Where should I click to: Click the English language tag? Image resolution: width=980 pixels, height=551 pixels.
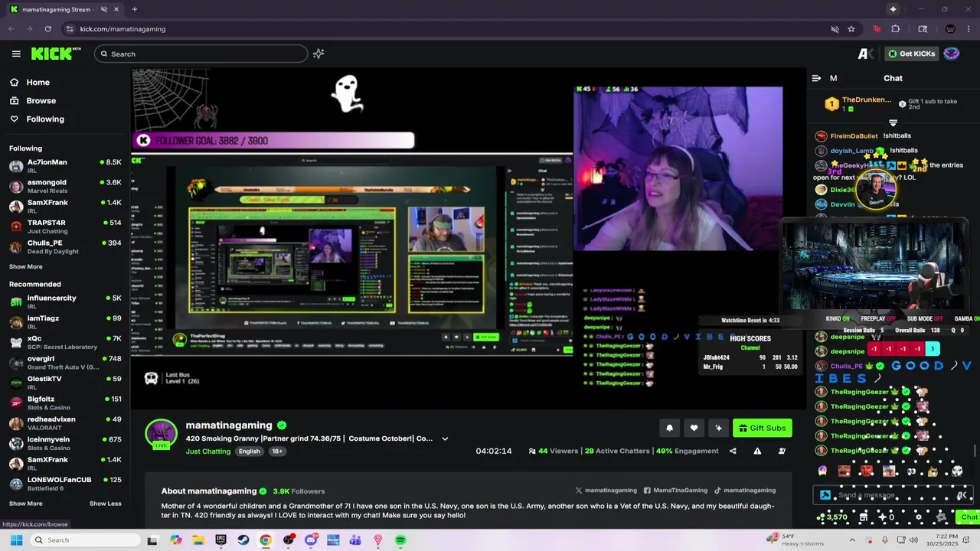pyautogui.click(x=249, y=452)
